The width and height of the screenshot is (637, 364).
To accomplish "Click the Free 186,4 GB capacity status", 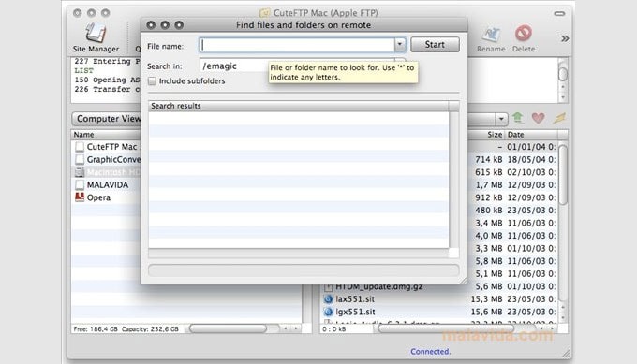I will [126, 328].
